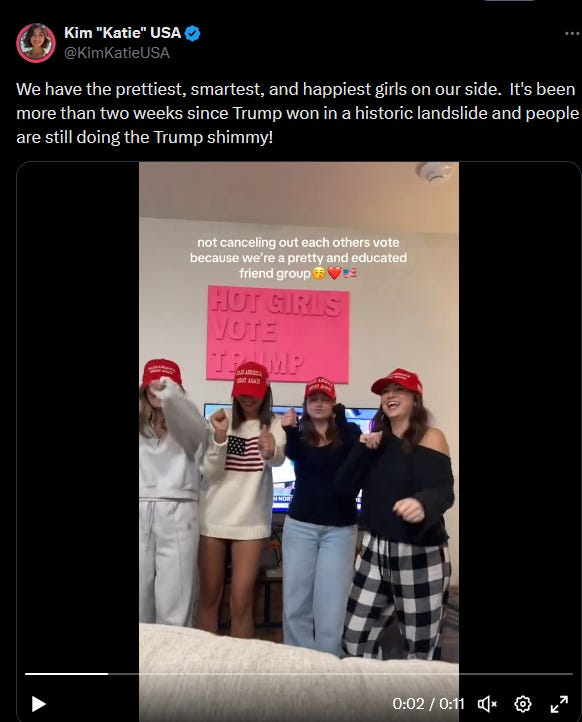Open the tweet by clicking its text
This screenshot has width=582, height=722.
[297, 113]
